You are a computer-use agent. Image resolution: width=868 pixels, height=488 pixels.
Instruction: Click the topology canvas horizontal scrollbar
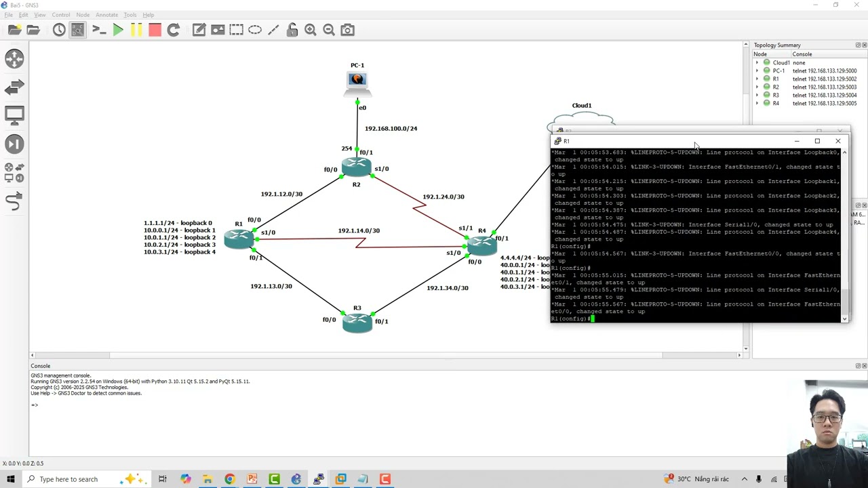[x=386, y=355]
